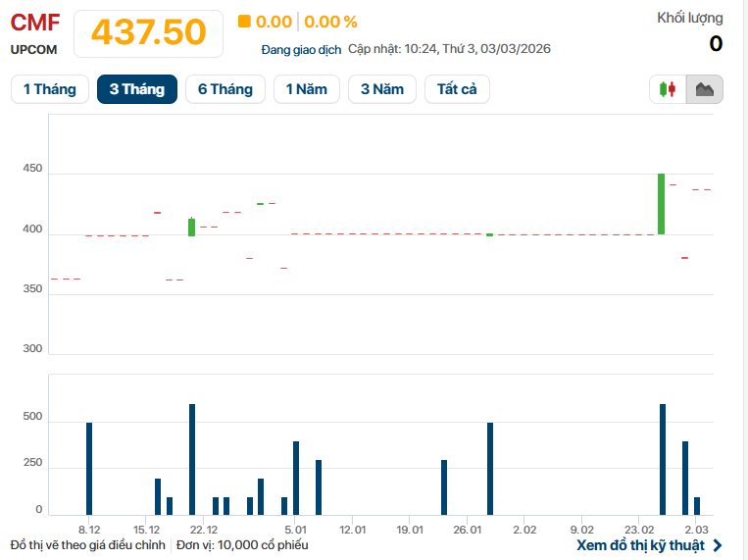Click tallest volume bar near 22.12

point(192,459)
